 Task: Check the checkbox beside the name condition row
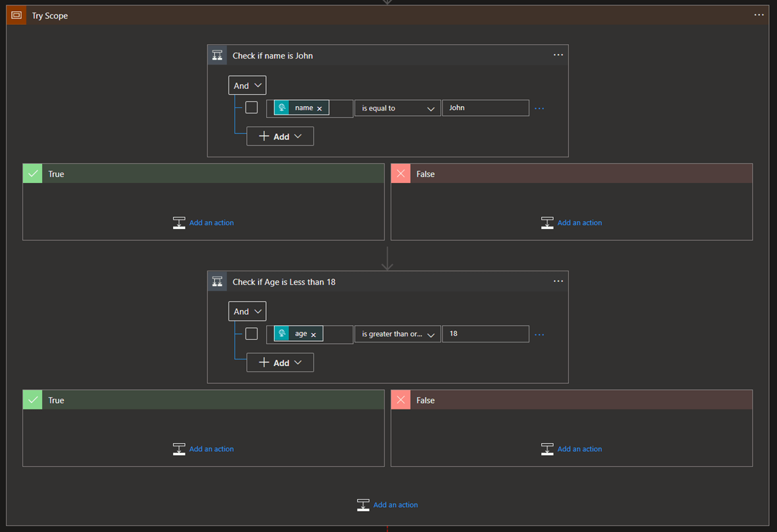click(251, 107)
